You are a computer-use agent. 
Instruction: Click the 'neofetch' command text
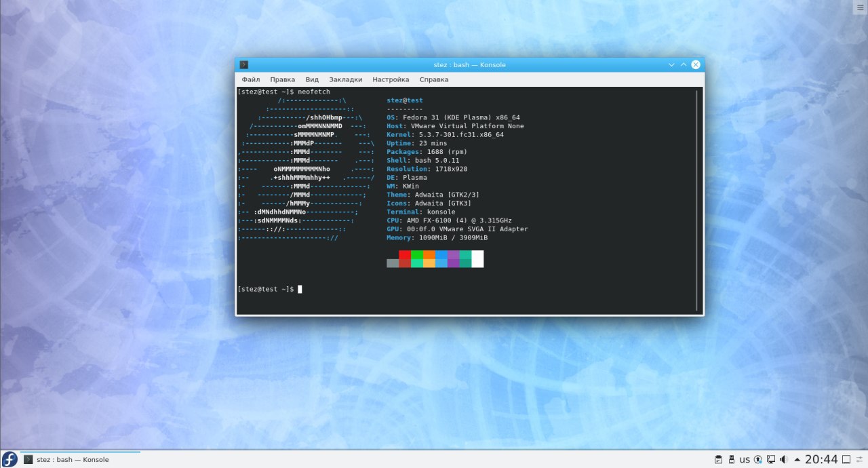[314, 92]
